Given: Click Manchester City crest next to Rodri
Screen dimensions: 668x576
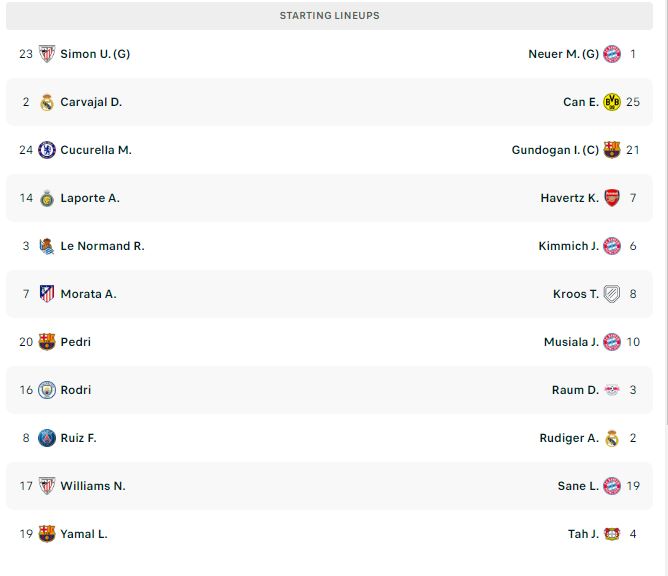Looking at the screenshot, I should pyautogui.click(x=47, y=390).
